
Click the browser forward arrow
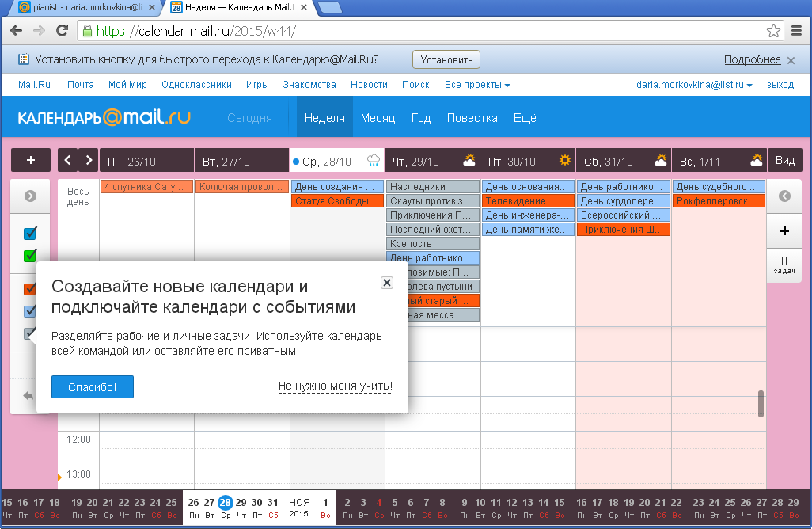tap(39, 31)
